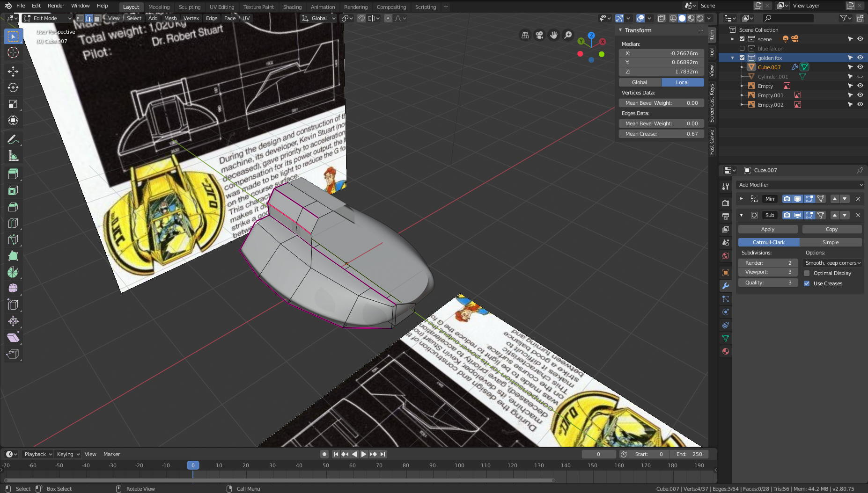Choose the Shear tool

pos(13,338)
